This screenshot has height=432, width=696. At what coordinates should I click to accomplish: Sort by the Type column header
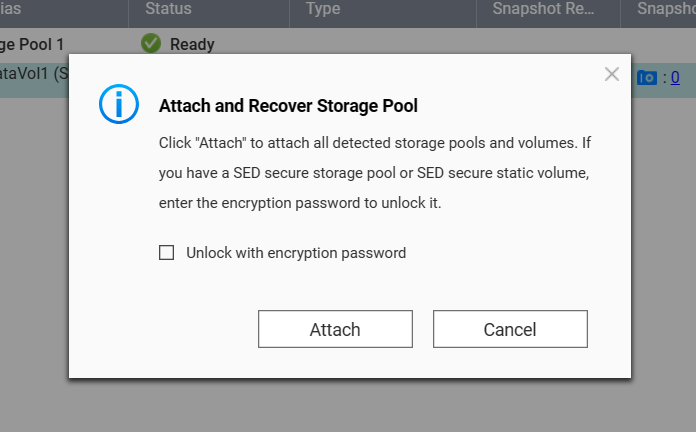pos(323,9)
